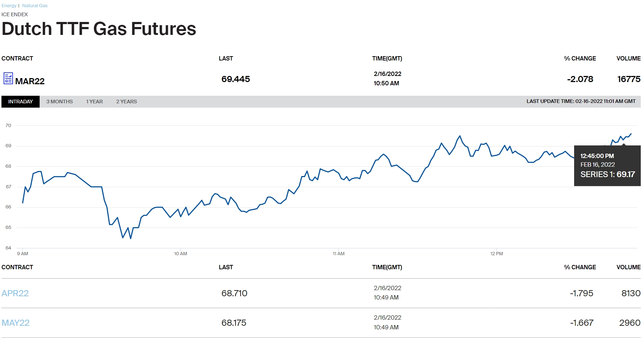
Task: Click the Dutch TTF Gas Futures heading
Action: click(99, 29)
